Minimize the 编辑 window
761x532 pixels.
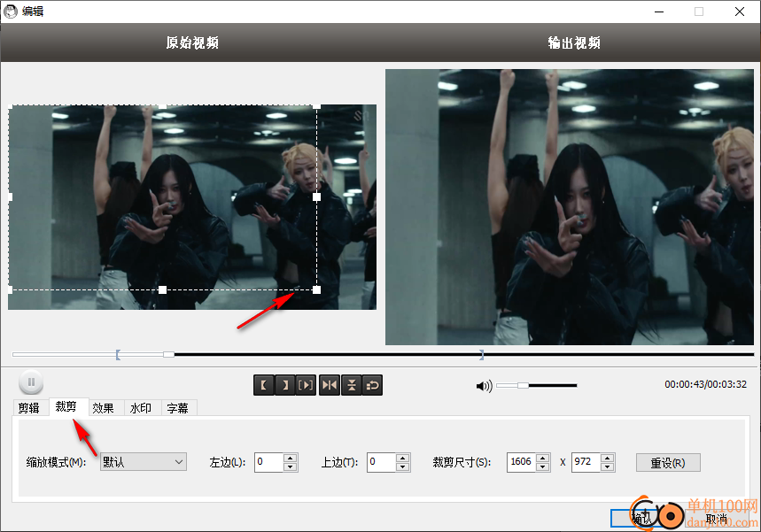click(x=658, y=12)
